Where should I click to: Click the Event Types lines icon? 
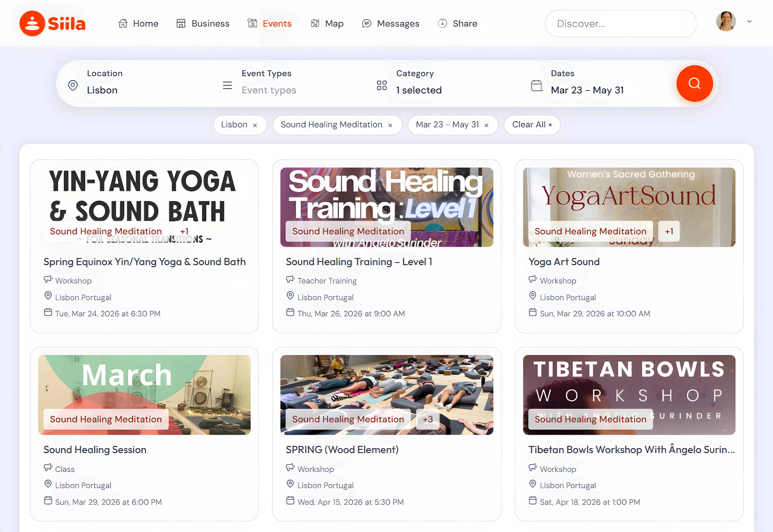click(x=227, y=86)
